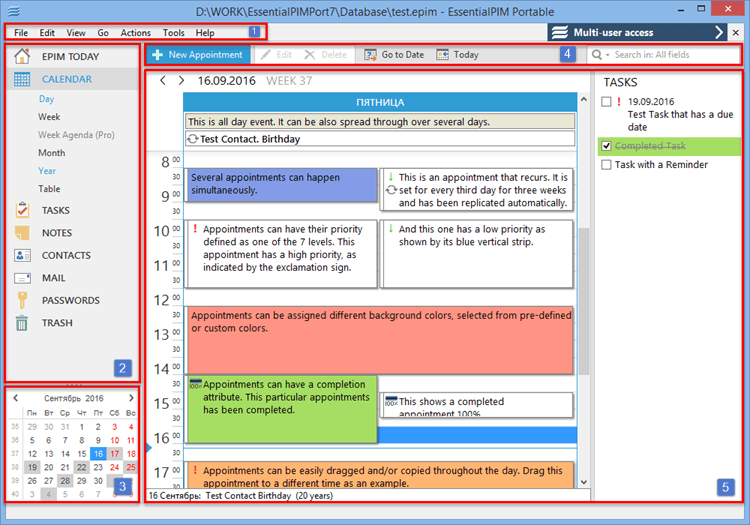Open the EPIM Today home icon
Viewport: 750px width, 525px height.
(x=22, y=56)
